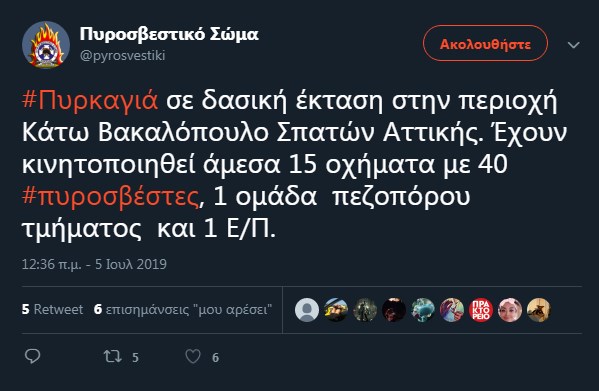This screenshot has height=391, width=599.
Task: Open the gray default avatar liker profile
Action: pyautogui.click(x=307, y=310)
